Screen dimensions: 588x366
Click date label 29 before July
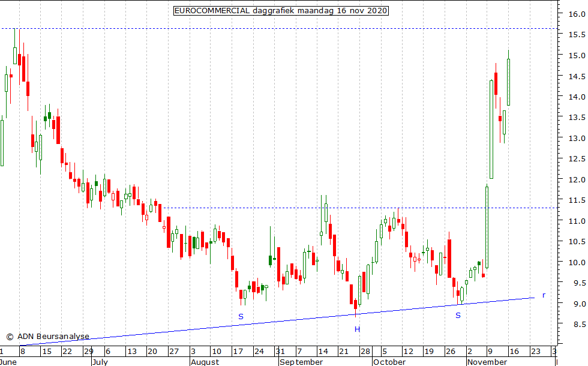(89, 352)
